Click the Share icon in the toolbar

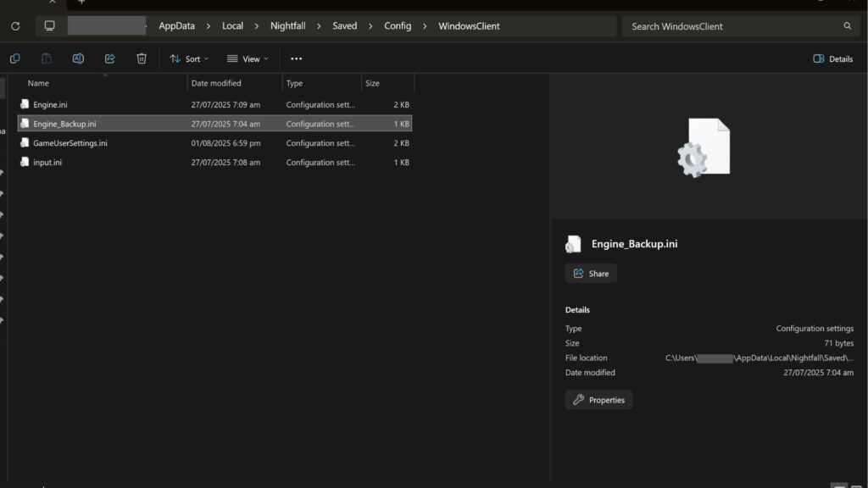coord(109,58)
